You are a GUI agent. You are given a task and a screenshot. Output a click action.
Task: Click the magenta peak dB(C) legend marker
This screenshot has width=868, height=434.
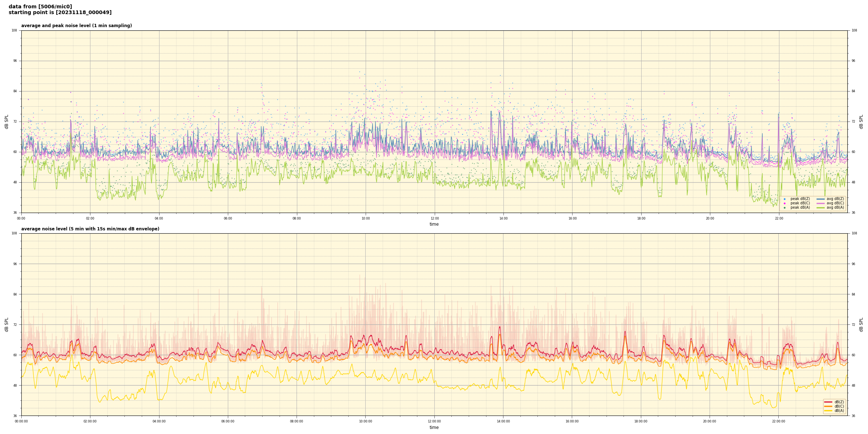pos(784,203)
